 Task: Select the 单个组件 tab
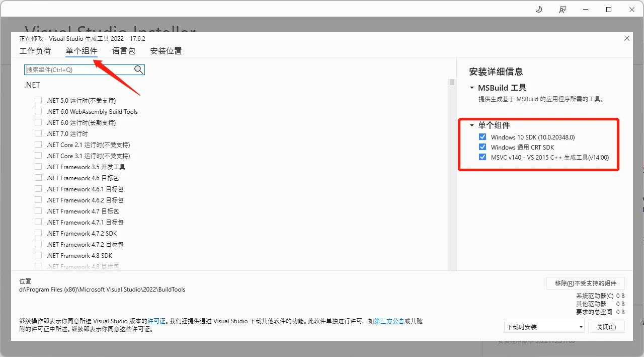pyautogui.click(x=82, y=51)
